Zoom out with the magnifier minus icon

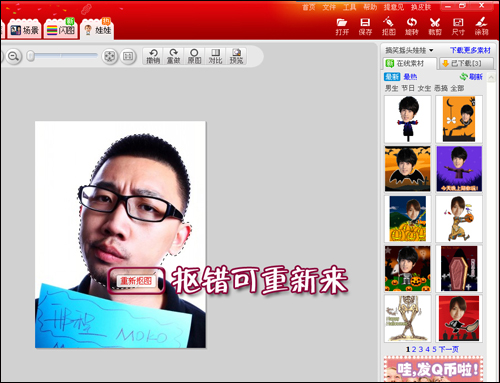pos(13,56)
